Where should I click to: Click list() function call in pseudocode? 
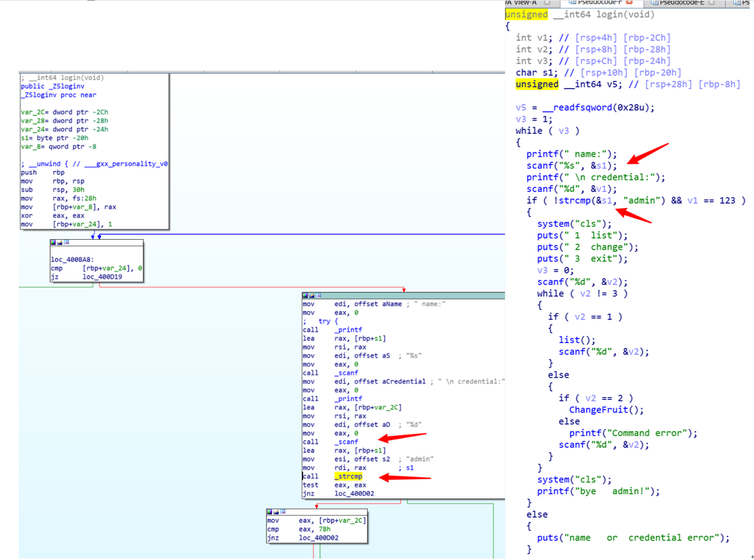coord(576,340)
